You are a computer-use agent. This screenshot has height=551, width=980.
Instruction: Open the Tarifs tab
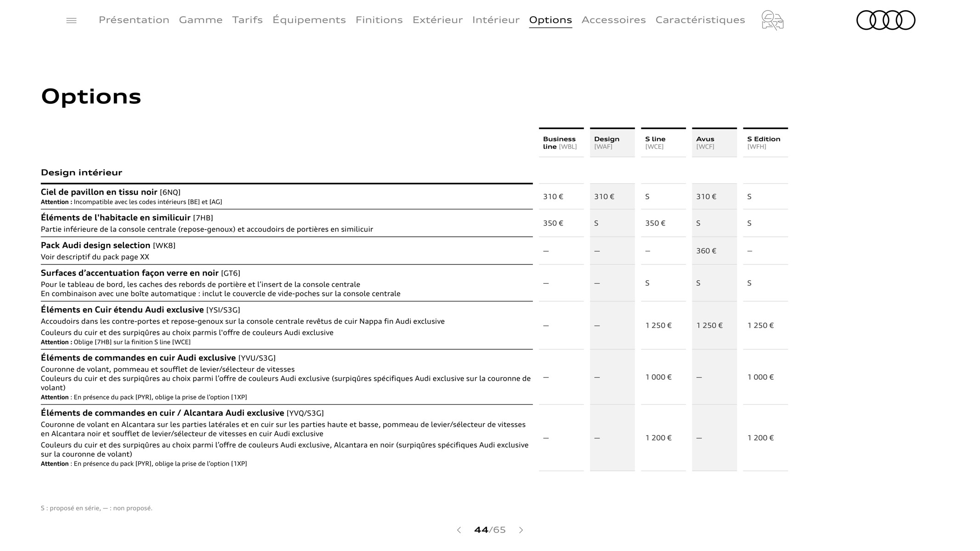coord(248,20)
